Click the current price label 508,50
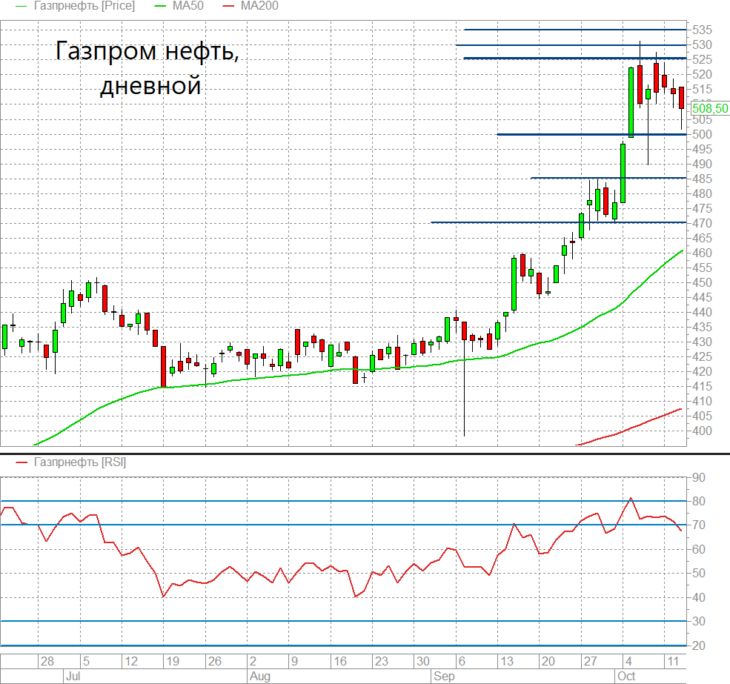The width and height of the screenshot is (730, 684). (710, 108)
